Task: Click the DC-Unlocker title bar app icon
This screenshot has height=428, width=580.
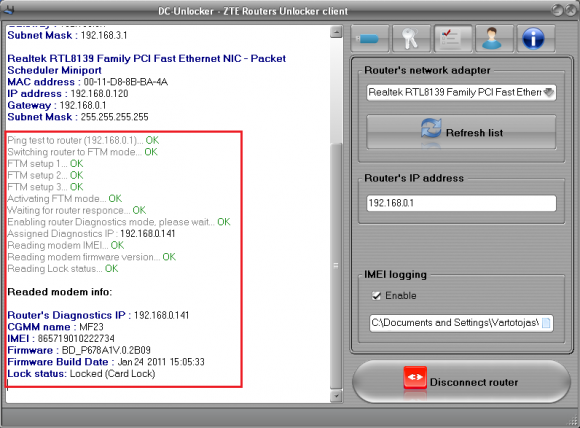Action: pyautogui.click(x=8, y=10)
